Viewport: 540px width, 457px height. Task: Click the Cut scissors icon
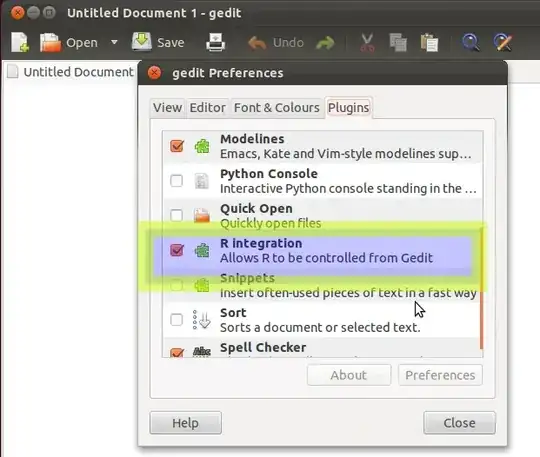tap(367, 43)
